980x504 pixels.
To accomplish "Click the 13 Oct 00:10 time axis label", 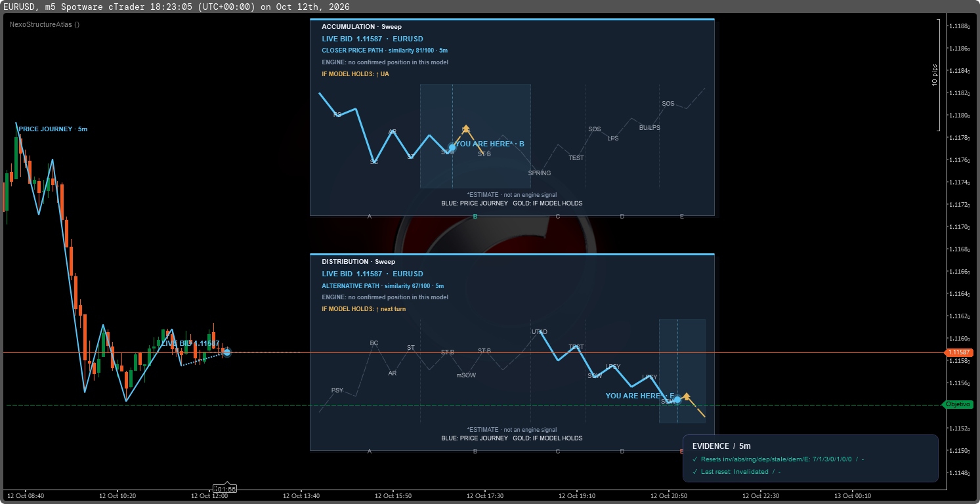I will (x=853, y=496).
